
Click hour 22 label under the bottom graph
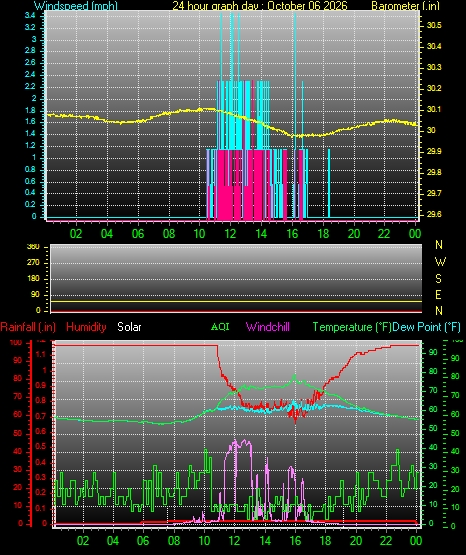click(x=386, y=540)
